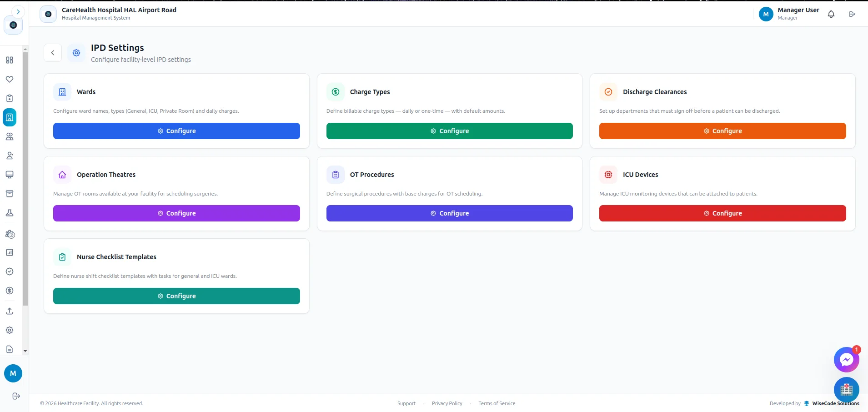868x412 pixels.
Task: Select the highlighted hospital building sidebar icon
Action: (10, 117)
